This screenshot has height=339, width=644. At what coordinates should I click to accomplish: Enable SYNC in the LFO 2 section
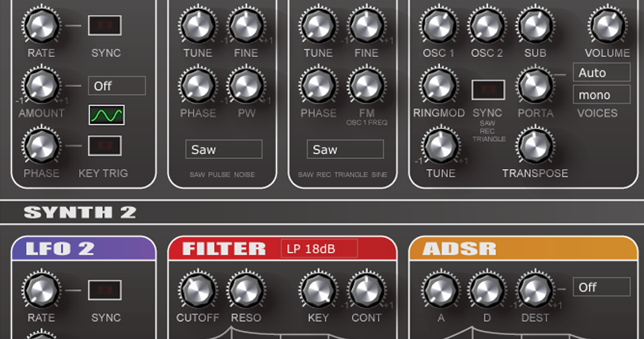click(104, 291)
